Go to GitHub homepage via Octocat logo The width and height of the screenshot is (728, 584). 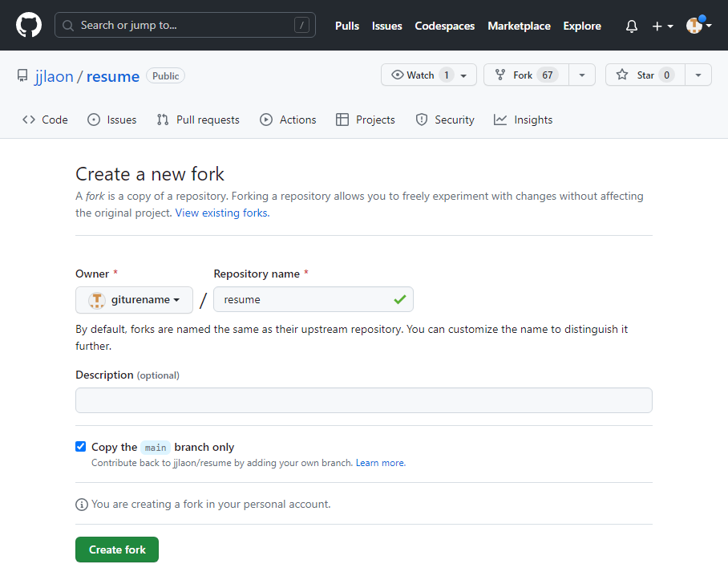[x=29, y=25]
